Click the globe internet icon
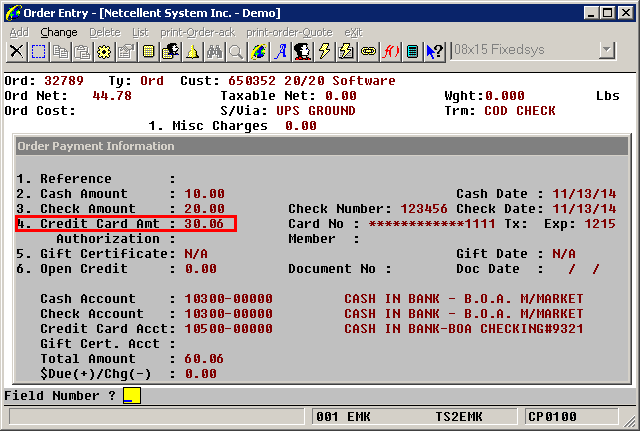The width and height of the screenshot is (640, 431). 259,52
